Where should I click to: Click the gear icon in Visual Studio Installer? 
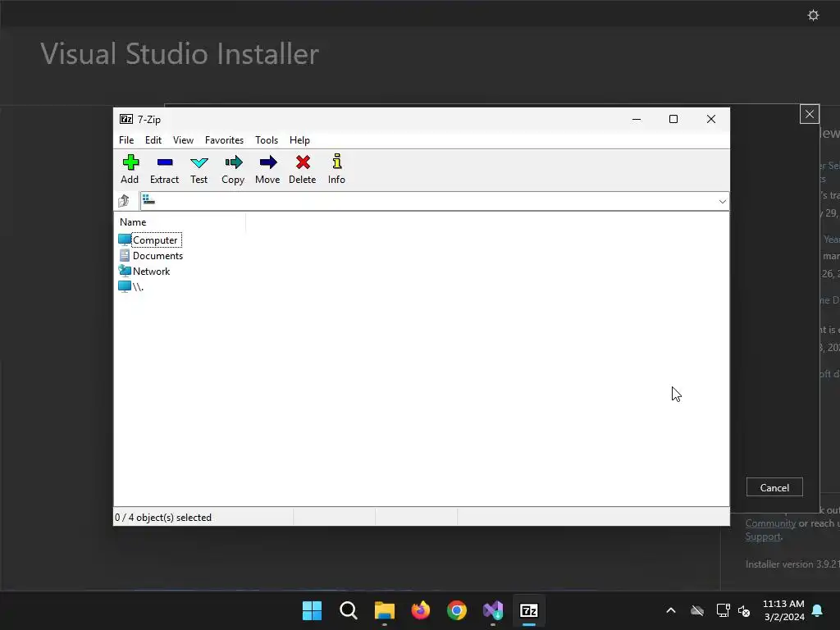coord(813,15)
